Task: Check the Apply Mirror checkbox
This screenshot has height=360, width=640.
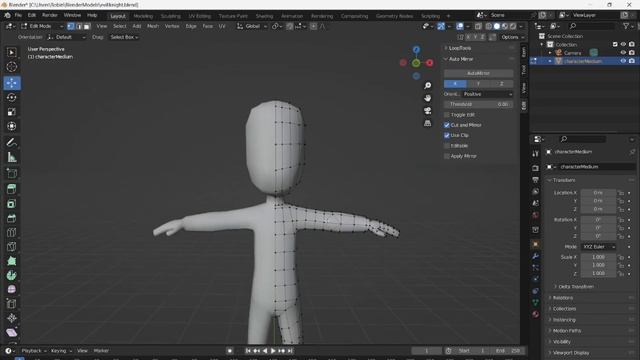Action: tap(447, 156)
